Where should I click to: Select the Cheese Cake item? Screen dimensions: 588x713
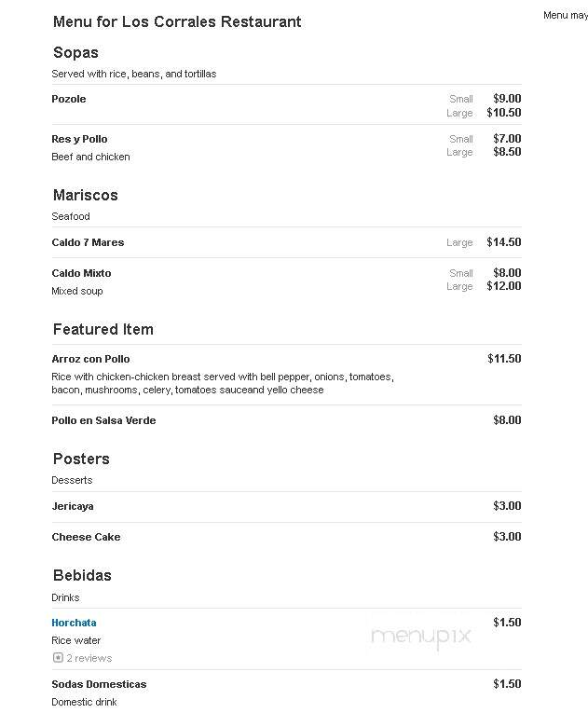[x=86, y=537]
